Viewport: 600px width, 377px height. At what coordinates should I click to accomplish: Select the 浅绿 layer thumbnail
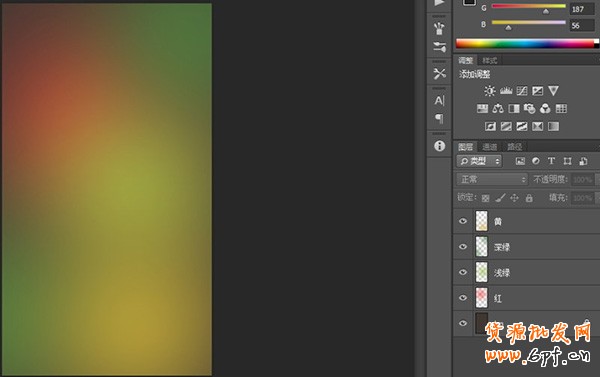pos(482,272)
